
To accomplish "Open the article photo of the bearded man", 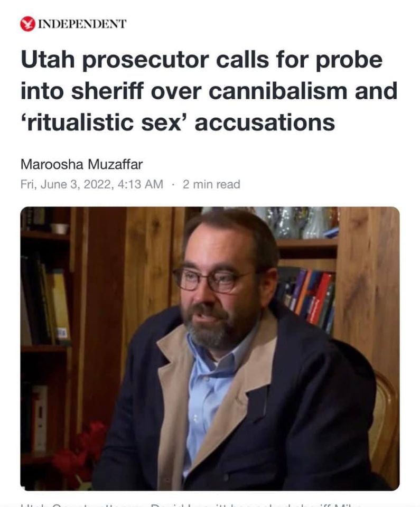I will pyautogui.click(x=210, y=349).
